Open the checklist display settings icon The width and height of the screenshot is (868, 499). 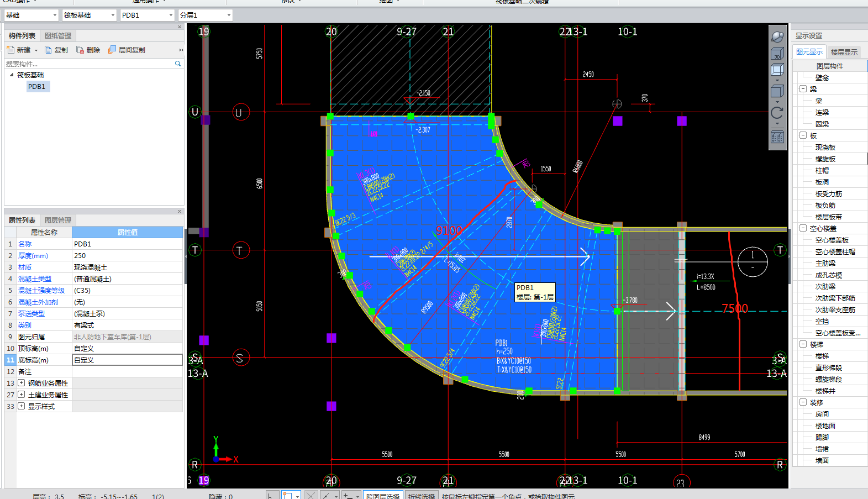pyautogui.click(x=777, y=136)
